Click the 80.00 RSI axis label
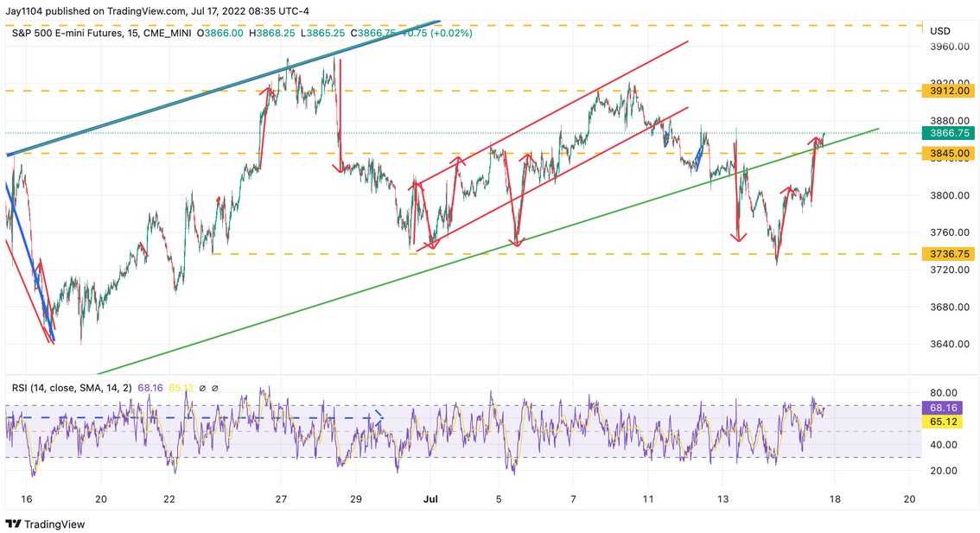The width and height of the screenshot is (980, 533). pos(944,393)
